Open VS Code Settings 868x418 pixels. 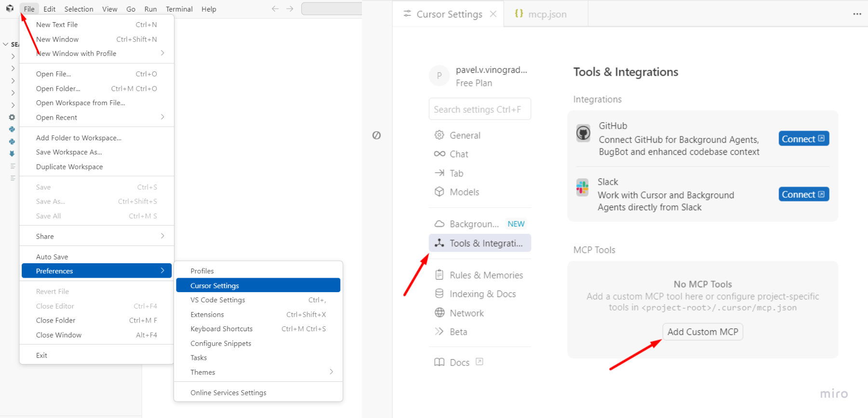pos(258,300)
